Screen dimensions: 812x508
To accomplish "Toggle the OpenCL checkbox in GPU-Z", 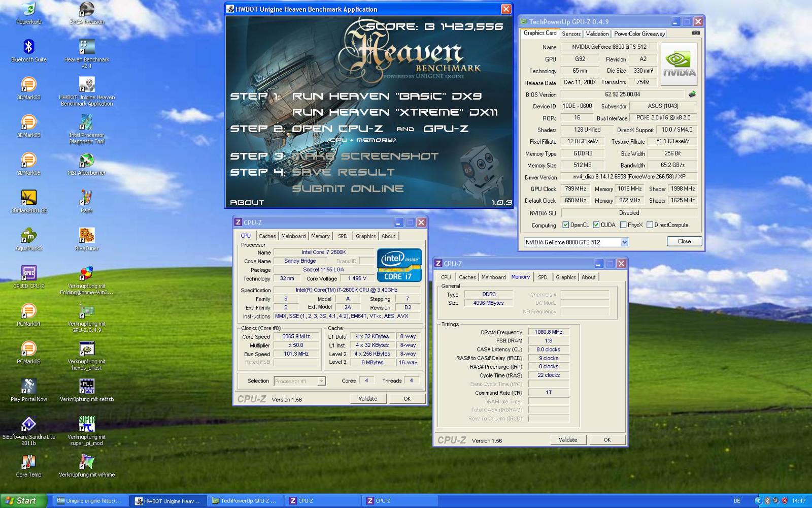I will tap(565, 225).
